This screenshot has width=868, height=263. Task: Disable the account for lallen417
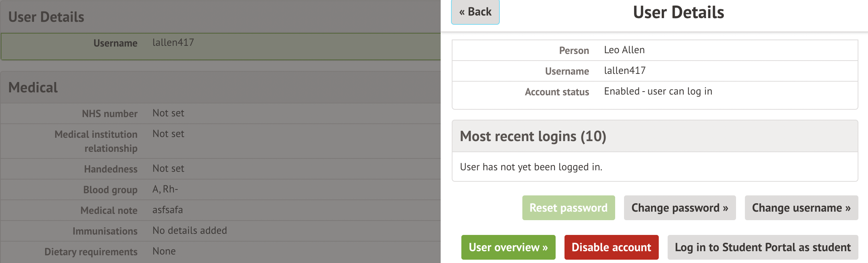(611, 247)
